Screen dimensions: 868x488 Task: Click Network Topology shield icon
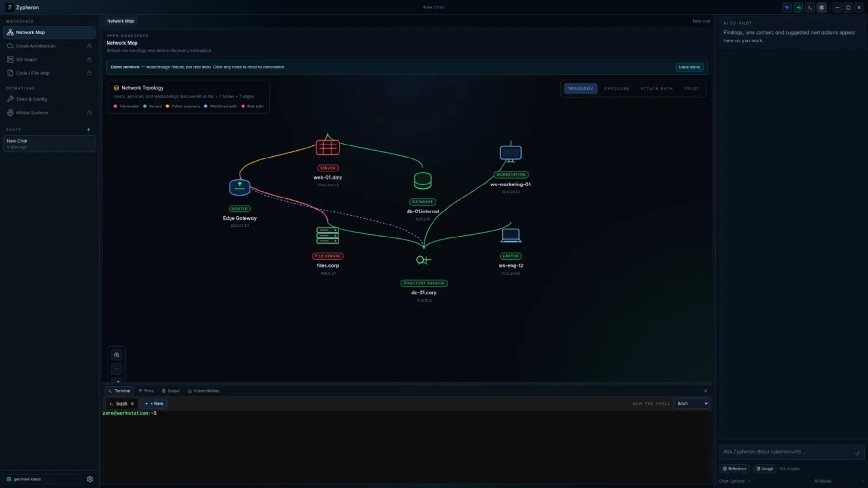click(x=116, y=88)
